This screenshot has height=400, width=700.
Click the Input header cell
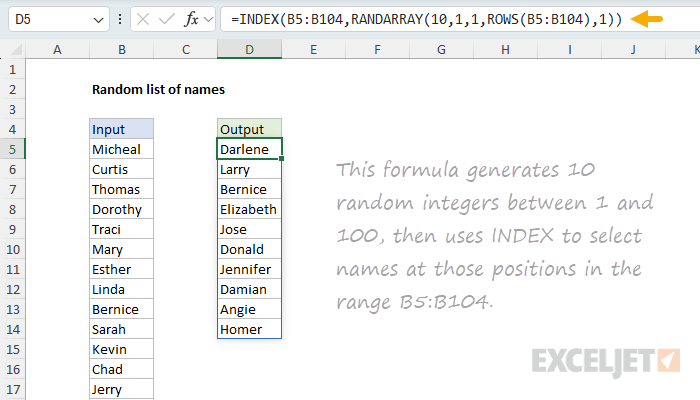(121, 129)
